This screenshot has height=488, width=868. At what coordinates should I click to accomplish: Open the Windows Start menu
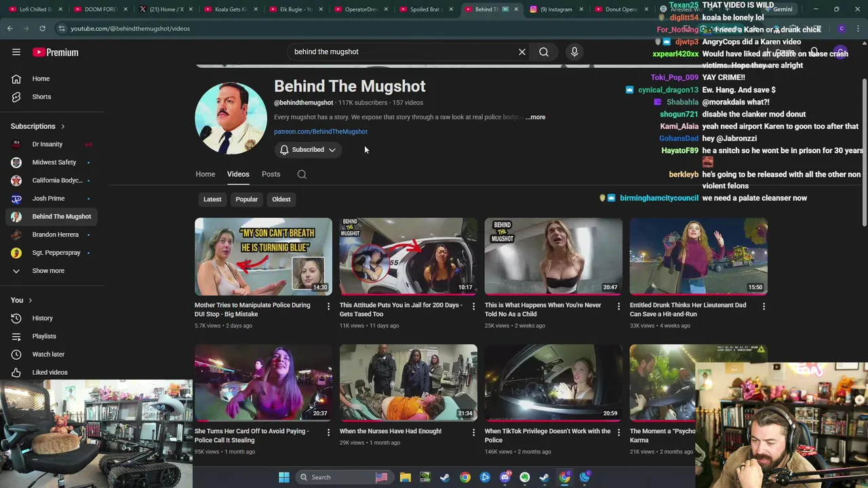pyautogui.click(x=284, y=477)
